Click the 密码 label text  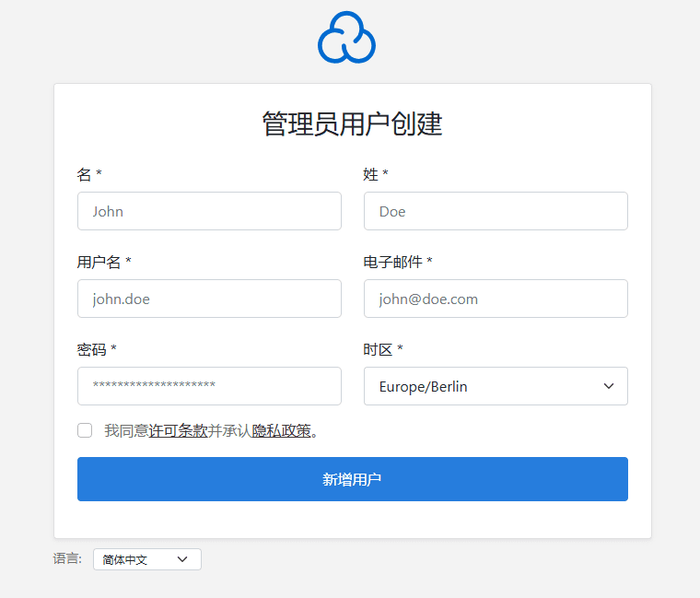tap(92, 349)
